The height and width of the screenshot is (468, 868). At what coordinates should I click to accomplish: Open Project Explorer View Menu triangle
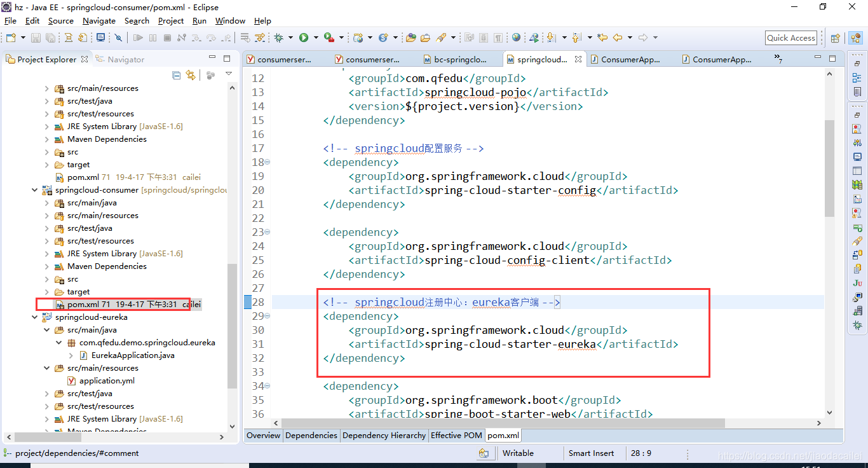pos(229,74)
